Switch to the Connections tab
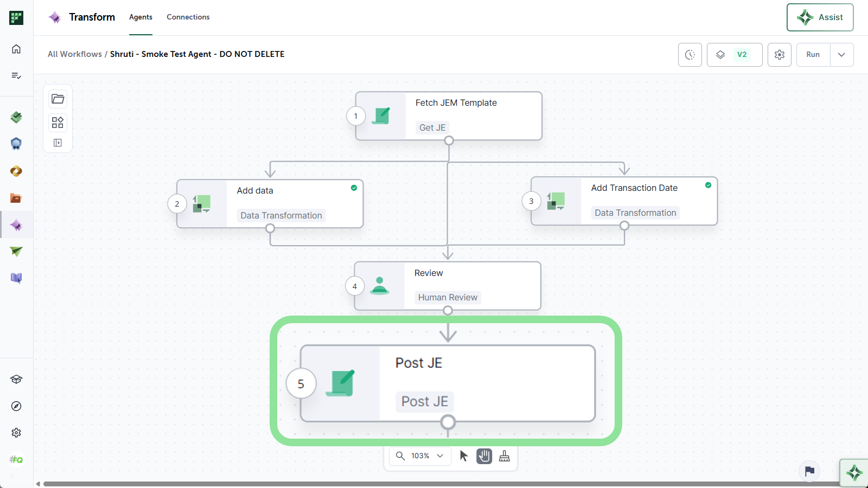This screenshot has height=488, width=868. (x=188, y=17)
